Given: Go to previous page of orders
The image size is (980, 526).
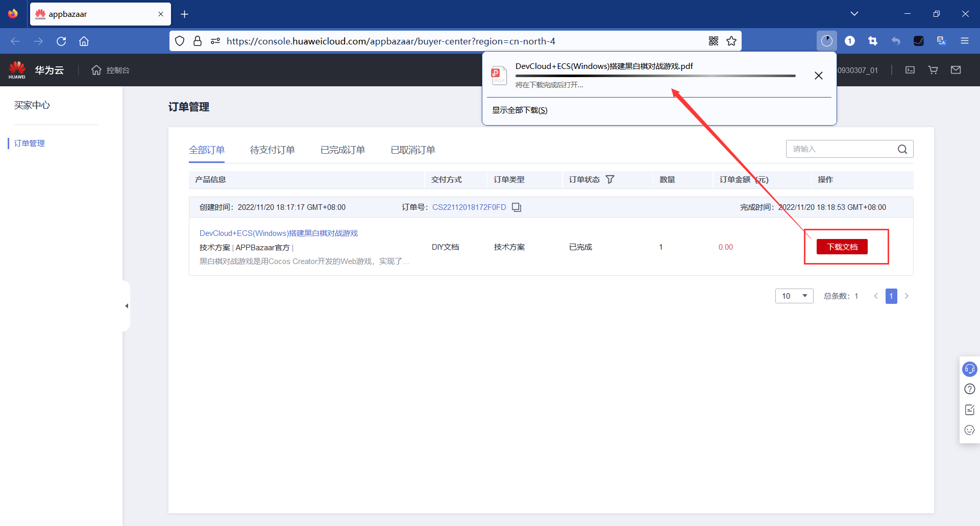Looking at the screenshot, I should coord(876,296).
